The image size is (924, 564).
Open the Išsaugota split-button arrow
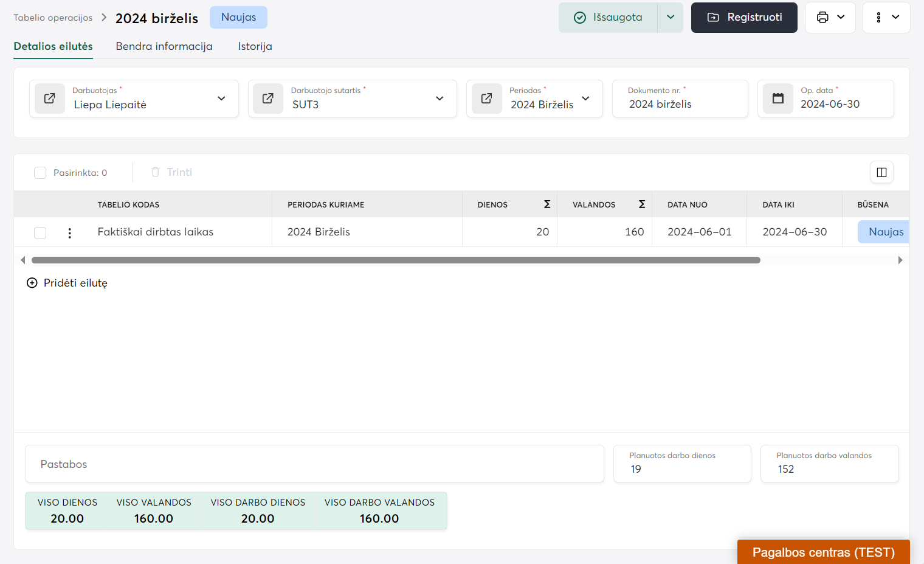(670, 18)
